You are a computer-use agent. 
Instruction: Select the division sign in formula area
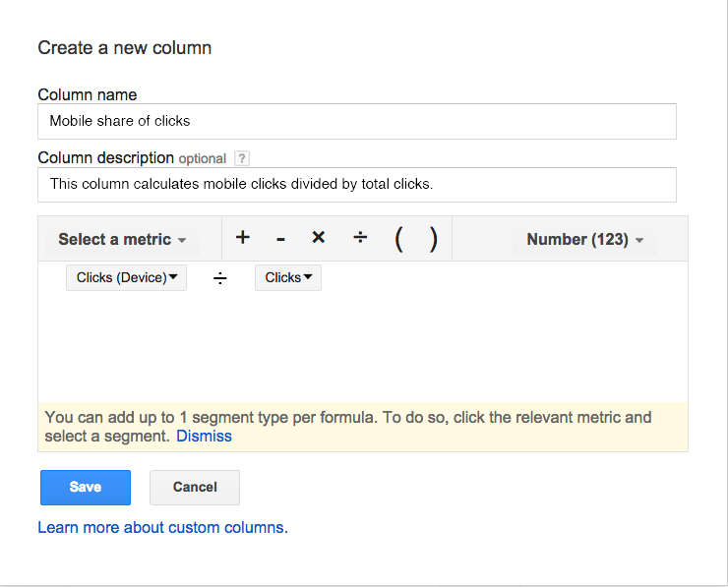pos(220,278)
